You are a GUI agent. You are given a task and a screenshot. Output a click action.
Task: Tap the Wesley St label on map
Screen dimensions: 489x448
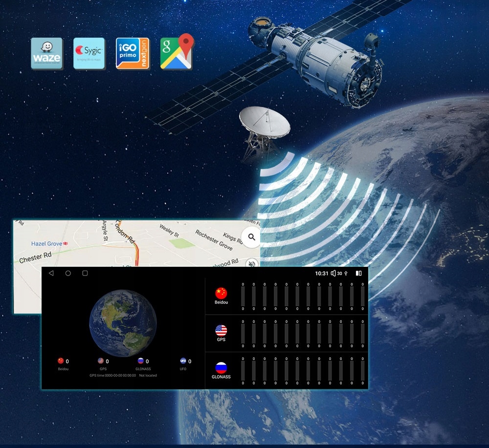point(169,231)
